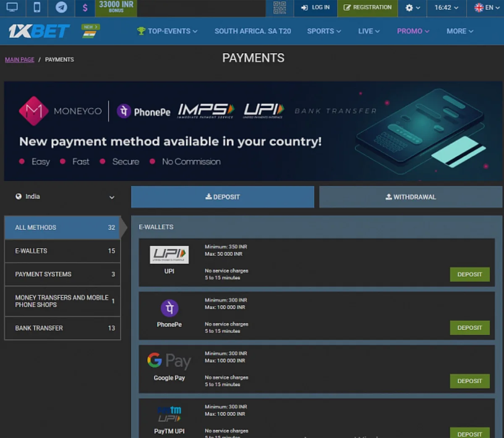Click the NEW India flag badge
This screenshot has height=438, width=504.
point(90,31)
